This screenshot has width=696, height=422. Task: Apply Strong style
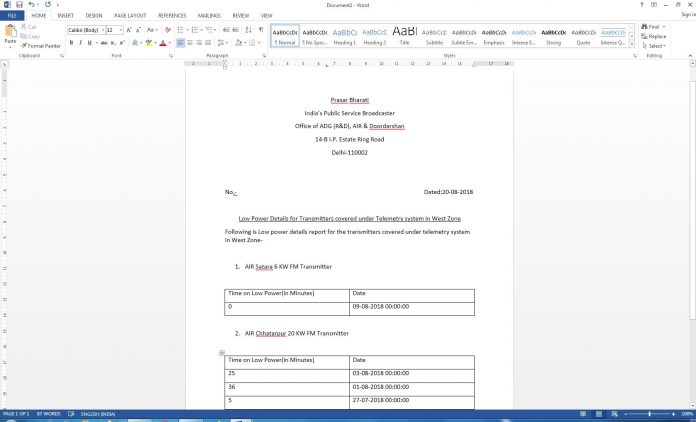554,36
